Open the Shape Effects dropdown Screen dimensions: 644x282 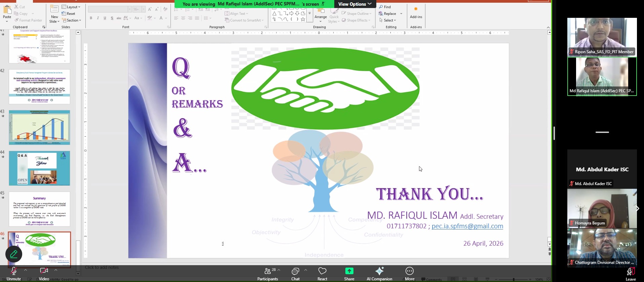tap(356, 20)
